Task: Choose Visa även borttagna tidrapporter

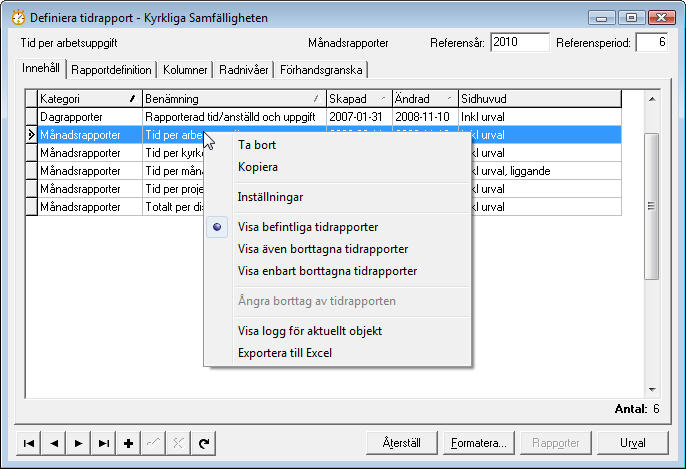Action: 322,249
